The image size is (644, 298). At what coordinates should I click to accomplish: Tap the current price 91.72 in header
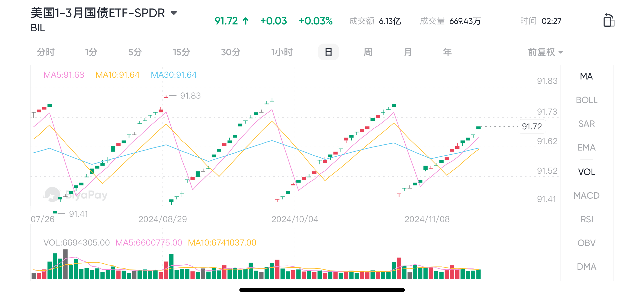coord(226,21)
